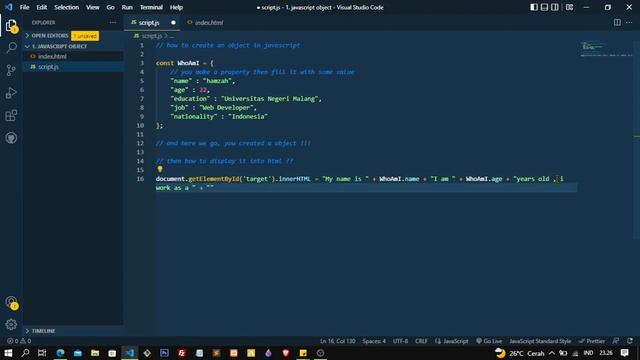
Task: Click the Visual Studio Code logo icon
Action: click(x=9, y=7)
